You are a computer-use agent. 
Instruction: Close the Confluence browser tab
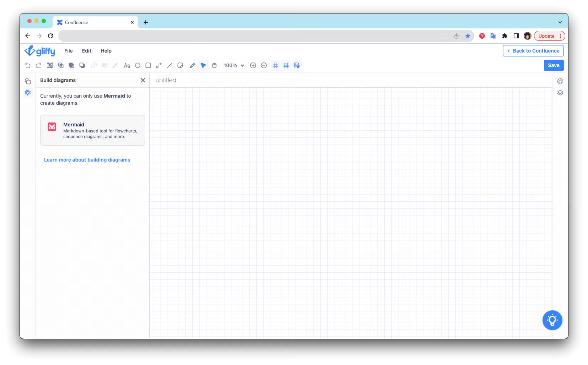pyautogui.click(x=132, y=22)
